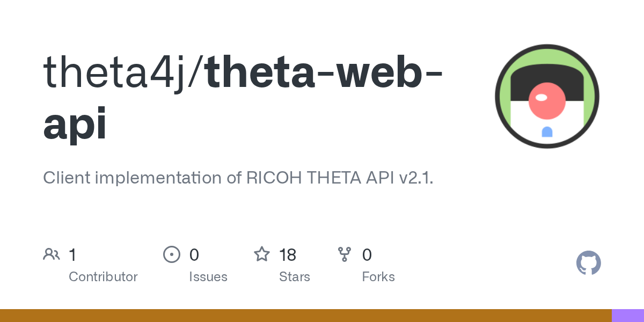Open the 'Forks' label

click(378, 277)
